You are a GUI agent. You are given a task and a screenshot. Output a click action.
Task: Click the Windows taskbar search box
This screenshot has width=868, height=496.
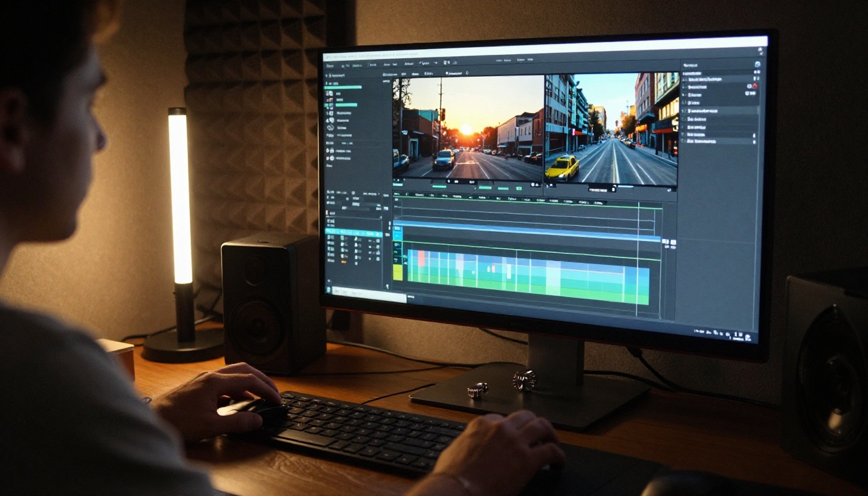(370, 294)
